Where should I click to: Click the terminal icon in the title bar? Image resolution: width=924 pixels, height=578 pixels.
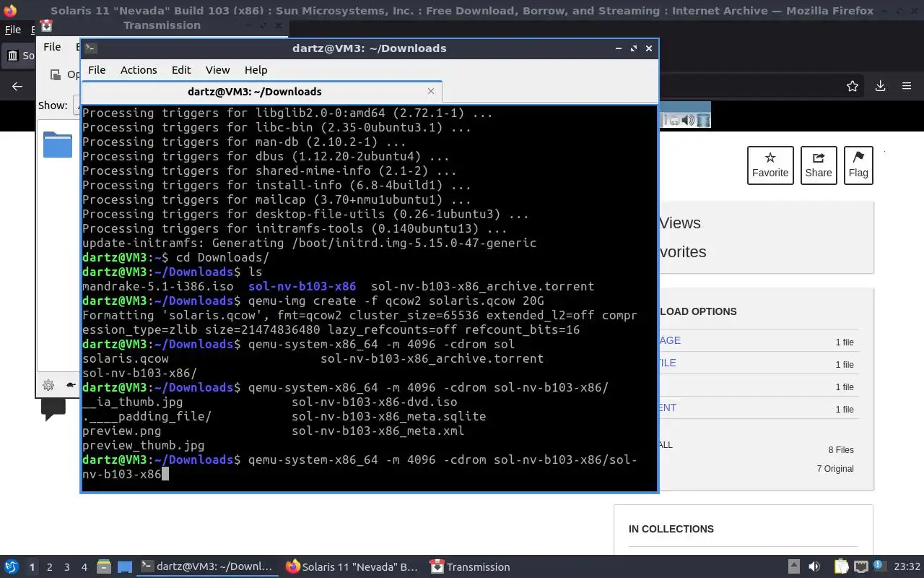pyautogui.click(x=90, y=48)
